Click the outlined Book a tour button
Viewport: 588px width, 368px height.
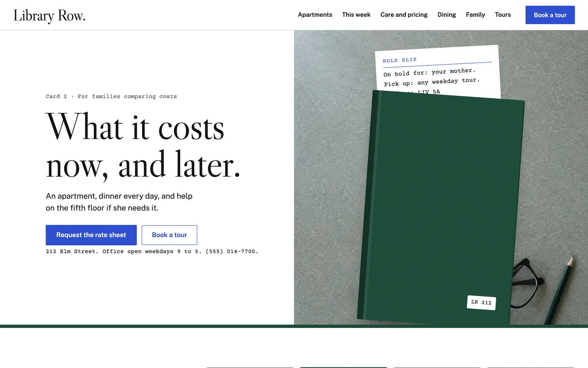(169, 235)
